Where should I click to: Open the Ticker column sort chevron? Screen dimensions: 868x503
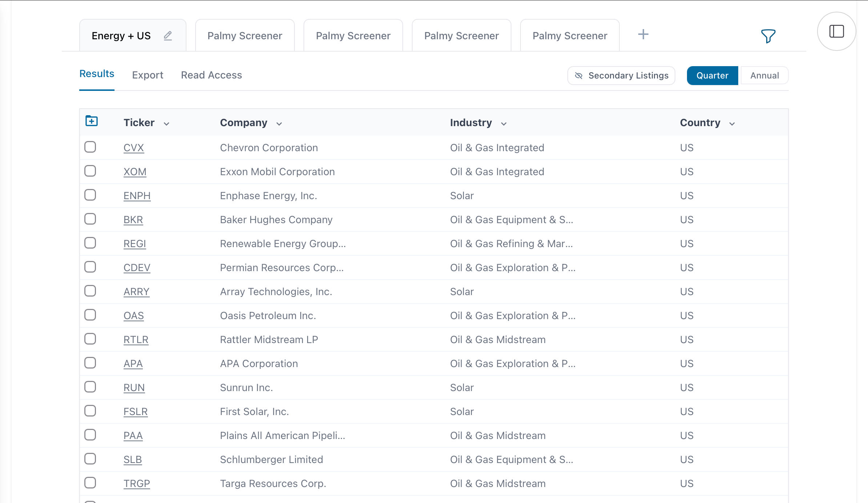point(166,124)
